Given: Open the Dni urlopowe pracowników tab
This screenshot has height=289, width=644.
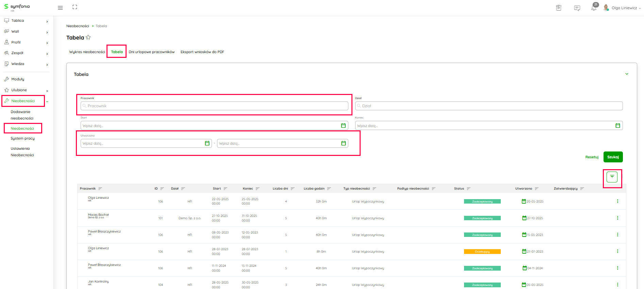Looking at the screenshot, I should [x=151, y=52].
